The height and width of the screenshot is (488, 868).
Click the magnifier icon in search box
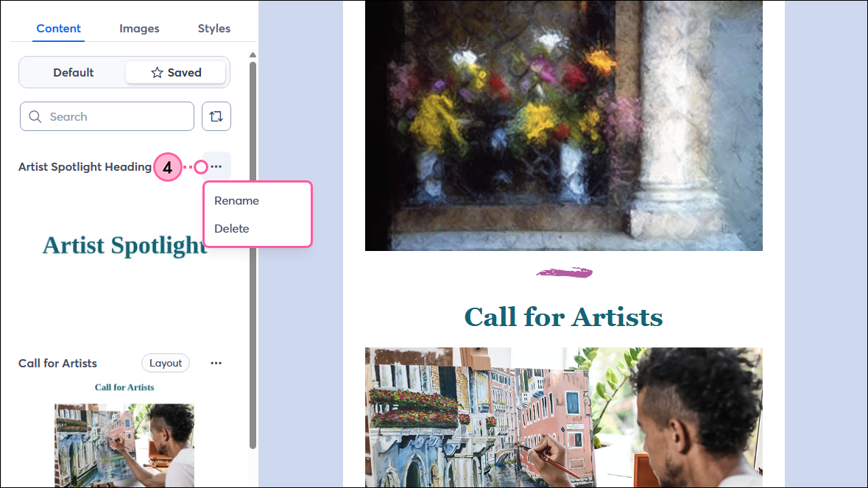(35, 117)
